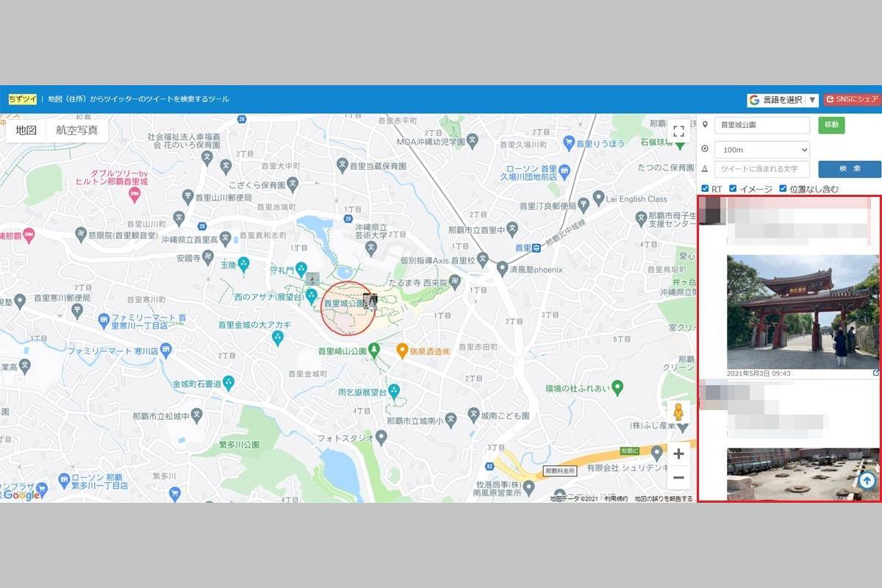Image resolution: width=882 pixels, height=588 pixels.
Task: Switch to 航空写真 satellite view
Action: [77, 130]
